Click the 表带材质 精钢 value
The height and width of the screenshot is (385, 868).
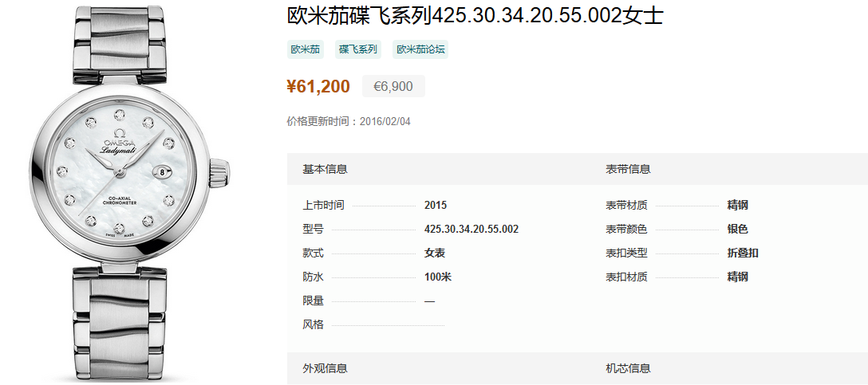tap(737, 205)
